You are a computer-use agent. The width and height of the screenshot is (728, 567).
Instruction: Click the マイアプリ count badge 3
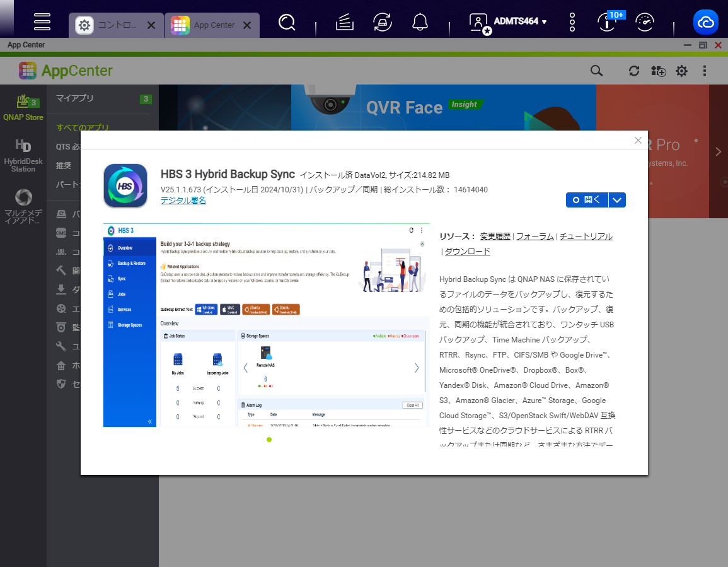pos(146,99)
